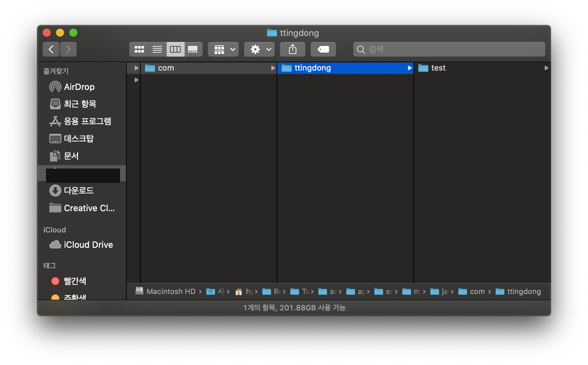Open 문서 in the sidebar
The width and height of the screenshot is (588, 365).
point(82,156)
